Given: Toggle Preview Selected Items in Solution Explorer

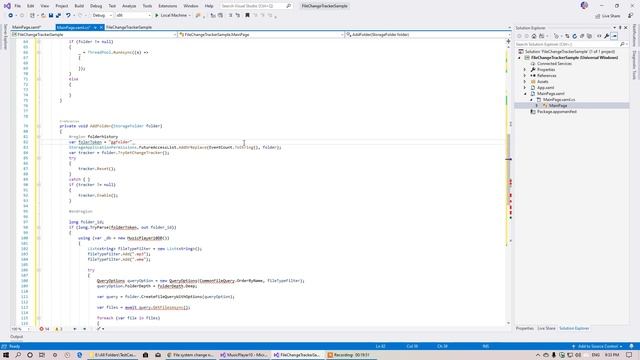Looking at the screenshot, I should coord(614,36).
